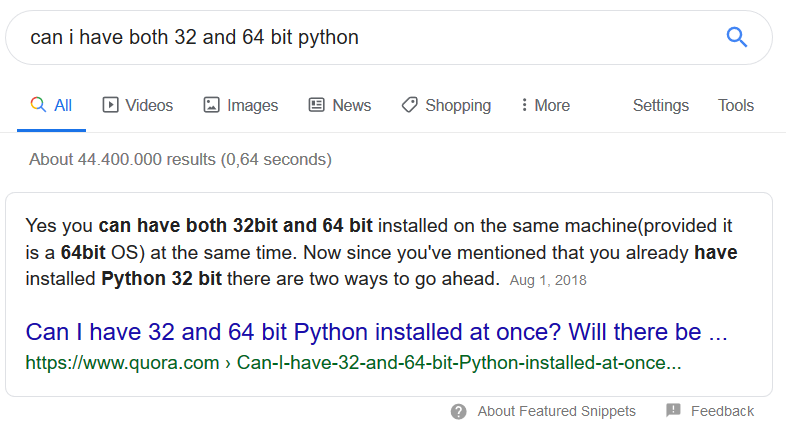This screenshot has width=786, height=430.
Task: Open the Tools options menu
Action: (x=735, y=105)
